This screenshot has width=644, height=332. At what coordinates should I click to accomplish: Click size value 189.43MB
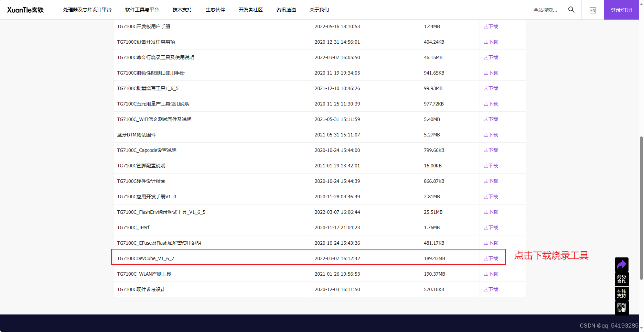click(434, 258)
